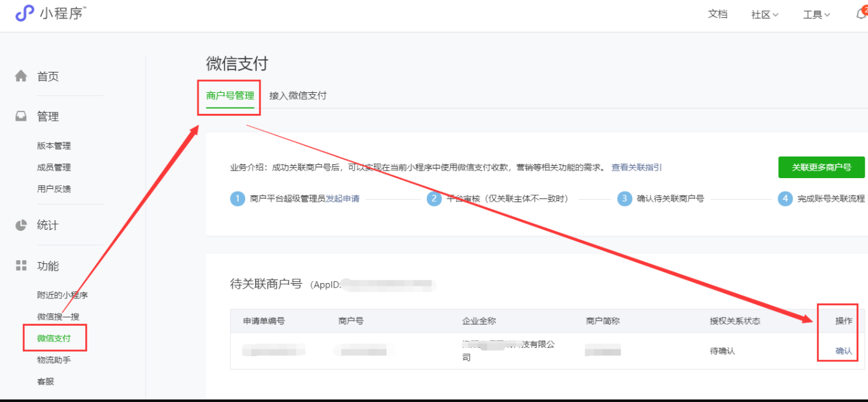Open 物流助手 in the sidebar
The width and height of the screenshot is (868, 402).
click(54, 360)
